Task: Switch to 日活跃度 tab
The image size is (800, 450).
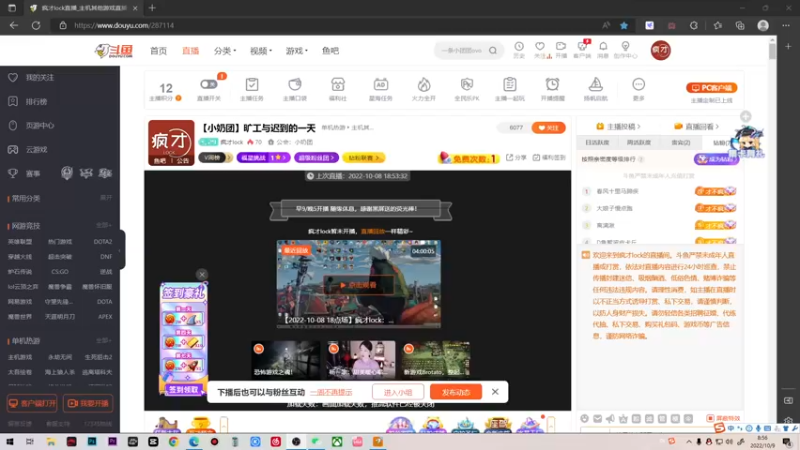Action: tap(597, 143)
